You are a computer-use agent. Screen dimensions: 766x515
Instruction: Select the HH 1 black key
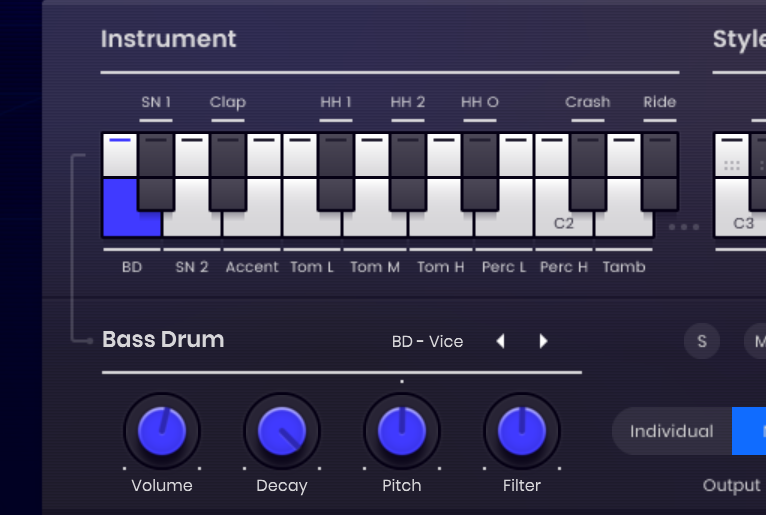tap(336, 171)
